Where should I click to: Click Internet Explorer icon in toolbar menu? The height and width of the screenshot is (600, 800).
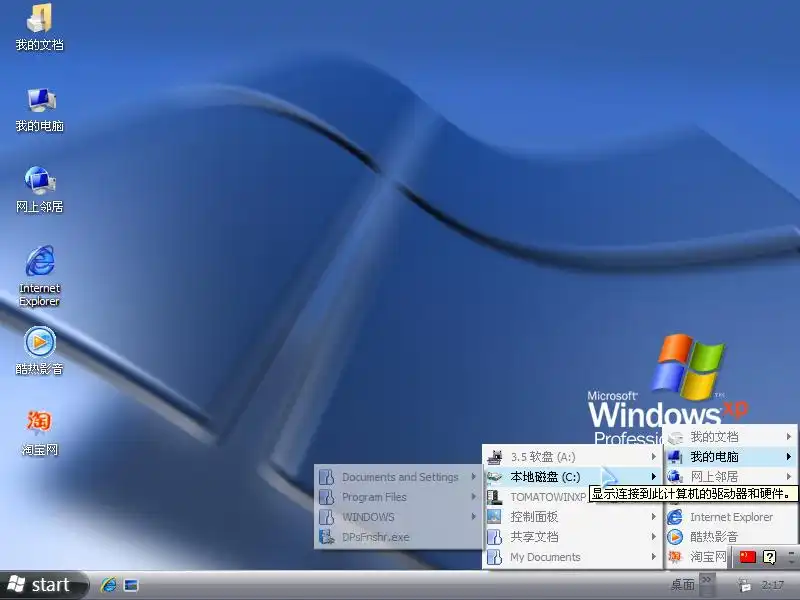(x=675, y=517)
